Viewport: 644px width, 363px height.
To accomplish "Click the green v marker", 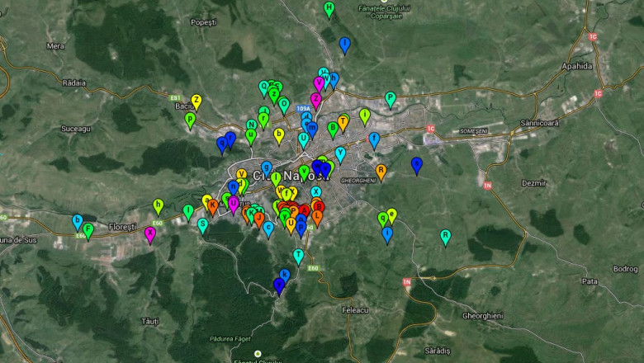I will [304, 172].
